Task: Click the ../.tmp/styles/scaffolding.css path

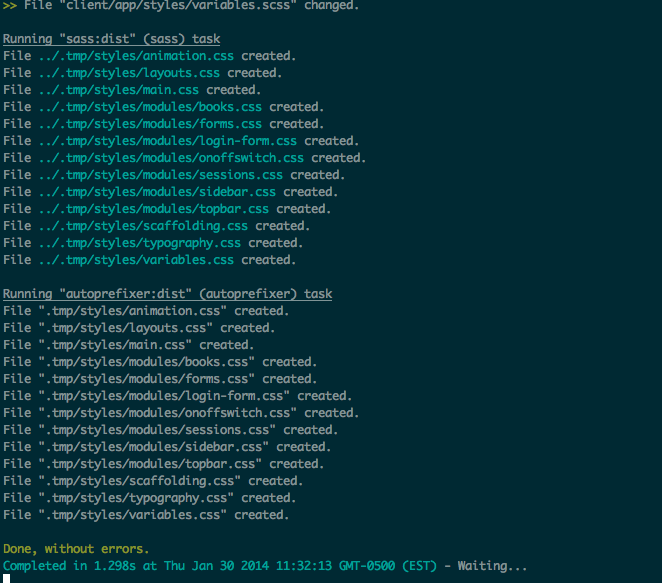Action: [x=143, y=226]
